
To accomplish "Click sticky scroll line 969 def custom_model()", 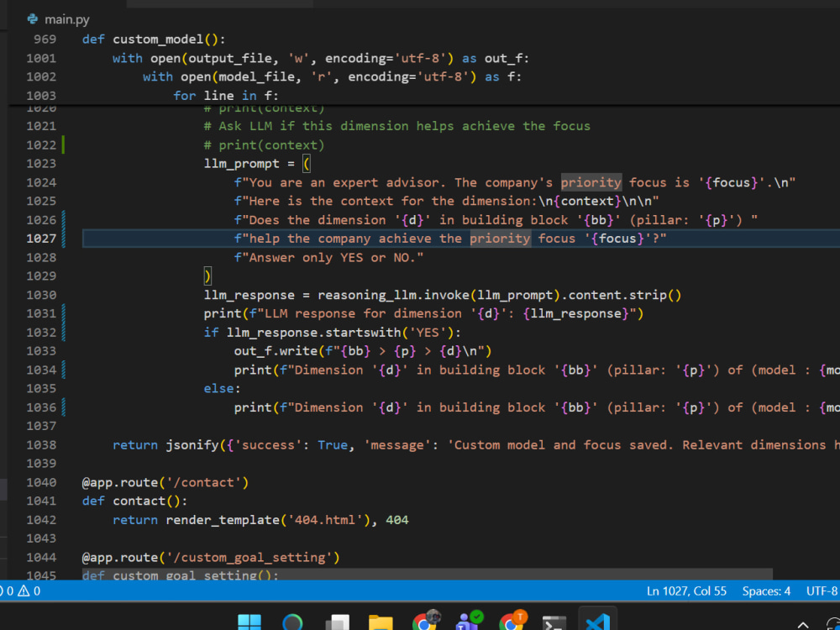I will click(x=154, y=39).
